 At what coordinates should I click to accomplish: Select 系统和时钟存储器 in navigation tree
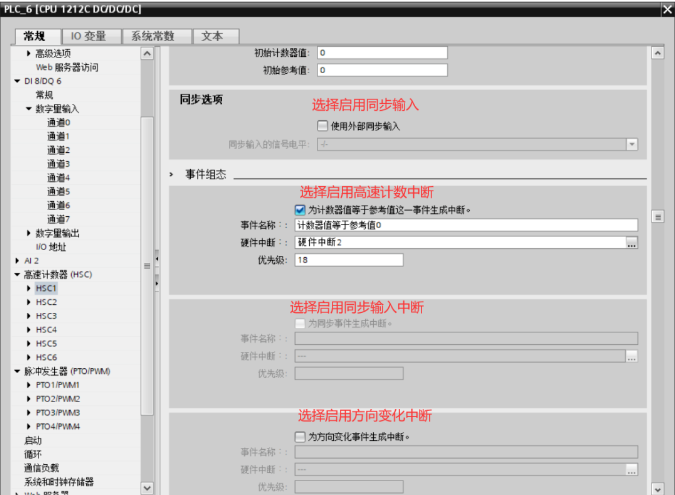tap(61, 481)
